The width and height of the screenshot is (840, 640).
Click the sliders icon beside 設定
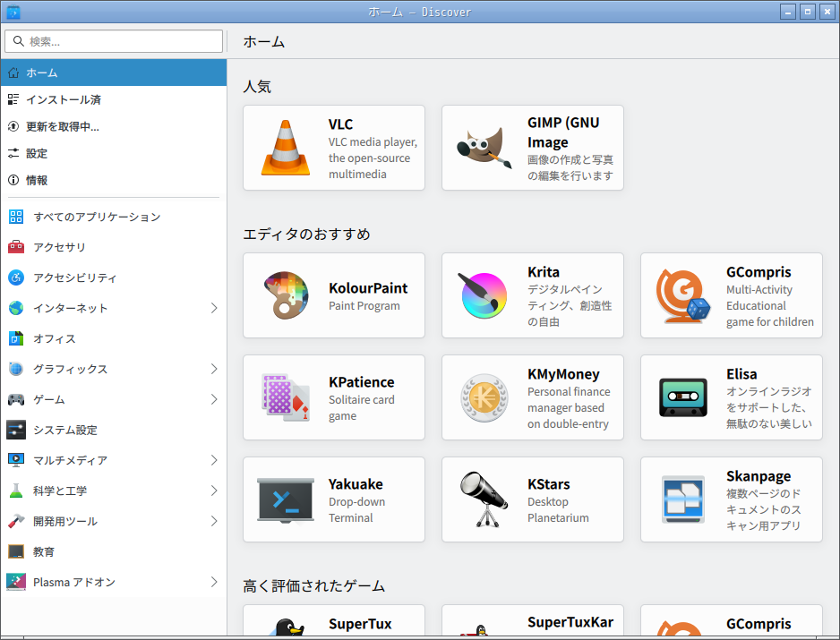tap(13, 153)
